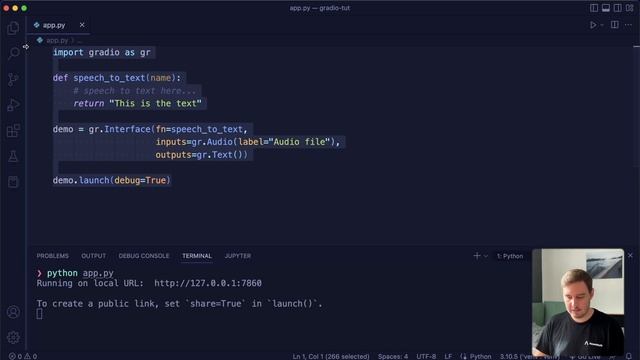
Task: Open the bottom-most activity bar view icon below Testing
Action: 13,182
